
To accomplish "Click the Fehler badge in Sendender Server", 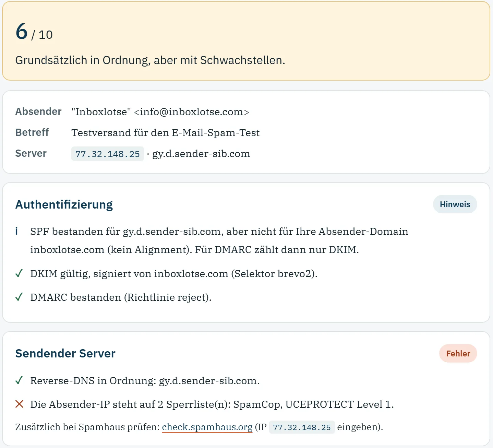I will pyautogui.click(x=458, y=353).
